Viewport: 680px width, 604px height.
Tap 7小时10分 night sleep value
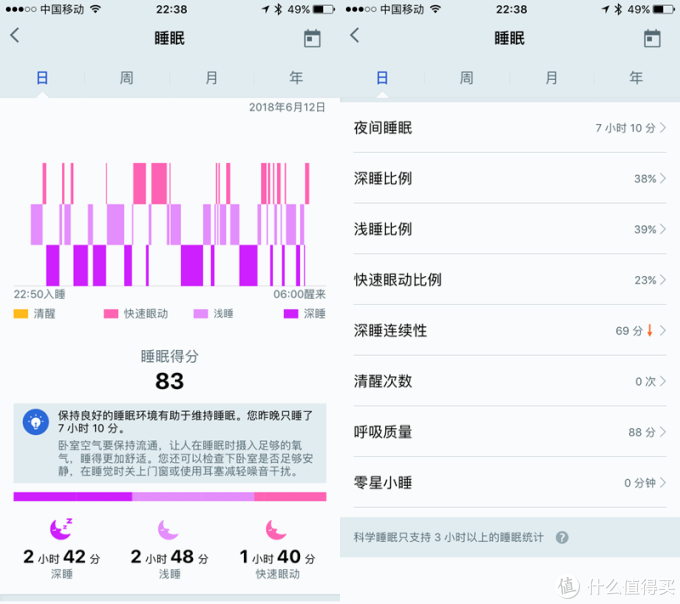625,128
